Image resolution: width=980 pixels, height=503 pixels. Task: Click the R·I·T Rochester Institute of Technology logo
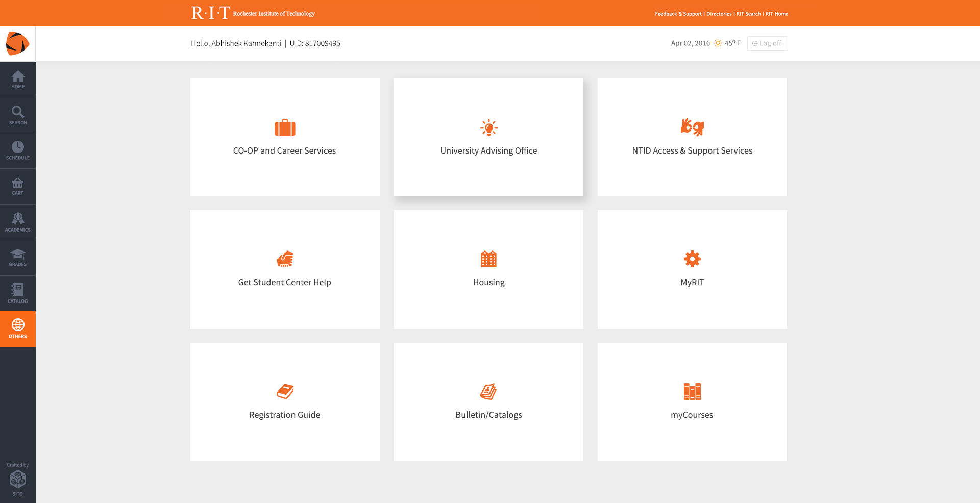[253, 13]
